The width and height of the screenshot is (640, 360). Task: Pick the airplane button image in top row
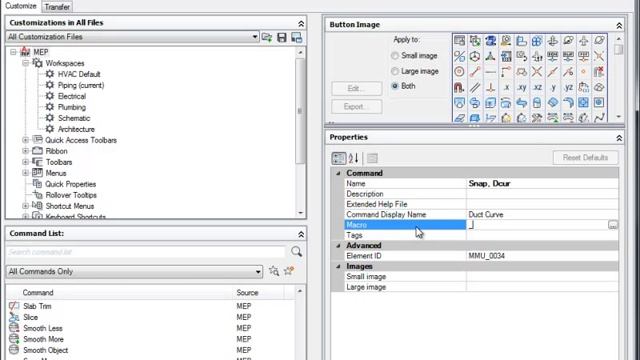(584, 41)
